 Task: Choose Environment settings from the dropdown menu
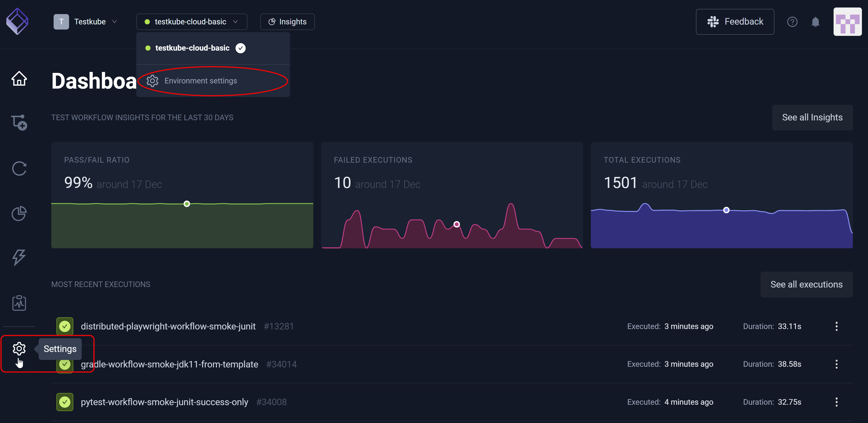pos(200,81)
